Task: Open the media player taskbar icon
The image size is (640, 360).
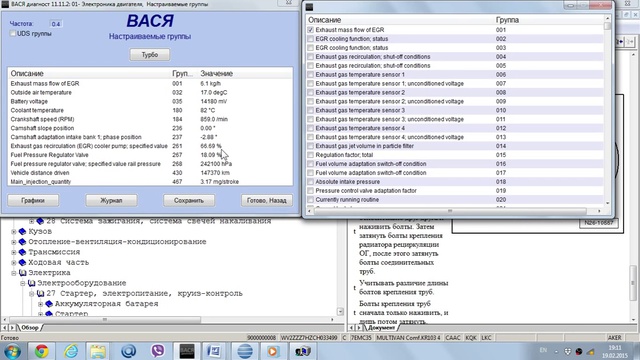Action: [273, 351]
